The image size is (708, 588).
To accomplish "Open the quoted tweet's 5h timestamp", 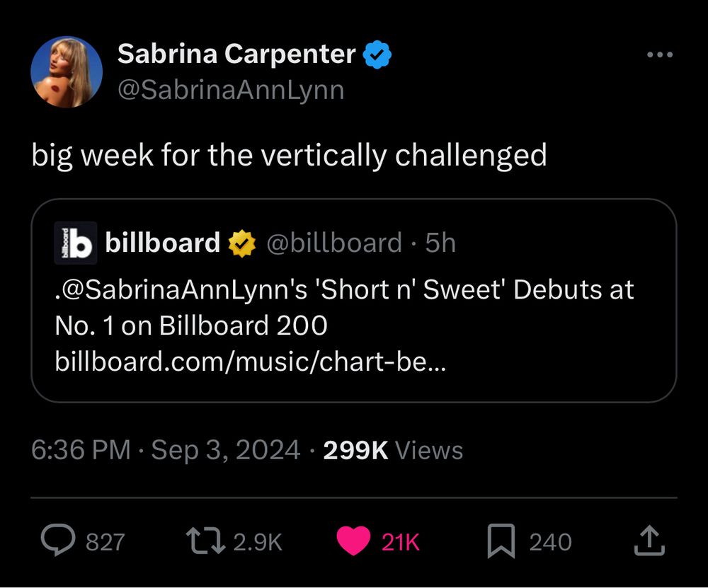I will coord(440,243).
